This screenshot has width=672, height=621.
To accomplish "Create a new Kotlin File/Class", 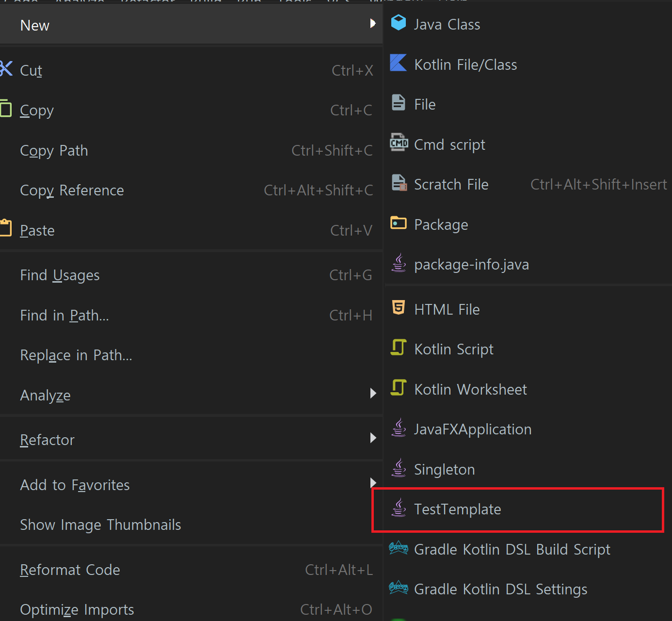I will 528,64.
